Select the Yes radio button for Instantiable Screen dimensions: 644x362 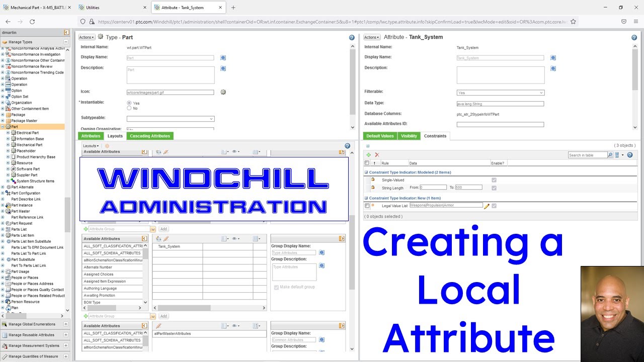click(129, 103)
